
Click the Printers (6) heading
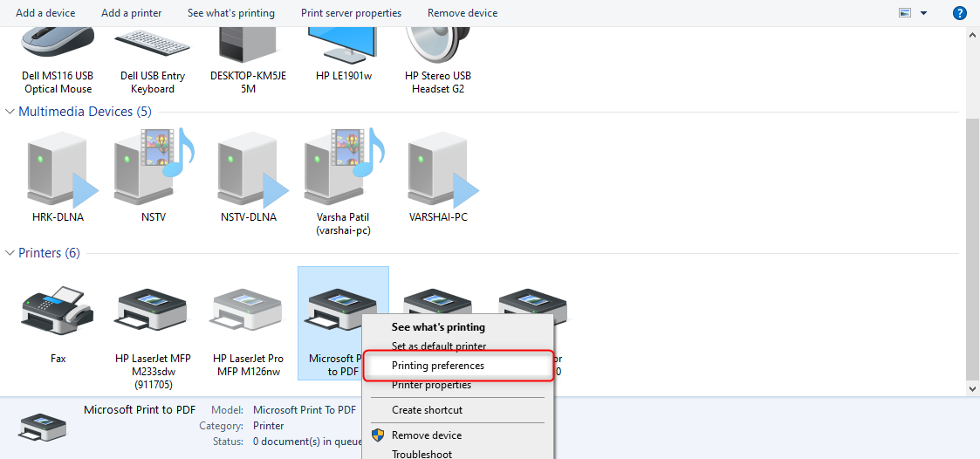coord(50,253)
